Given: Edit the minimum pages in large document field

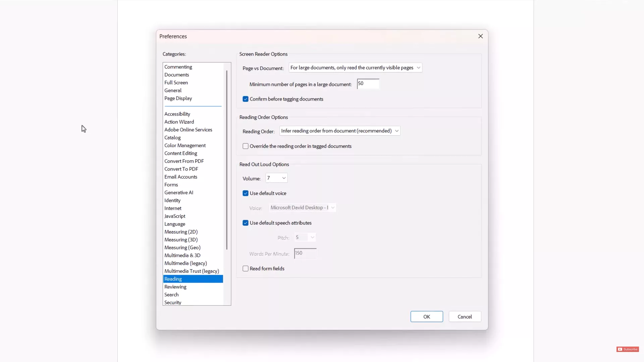Looking at the screenshot, I should coord(368,83).
